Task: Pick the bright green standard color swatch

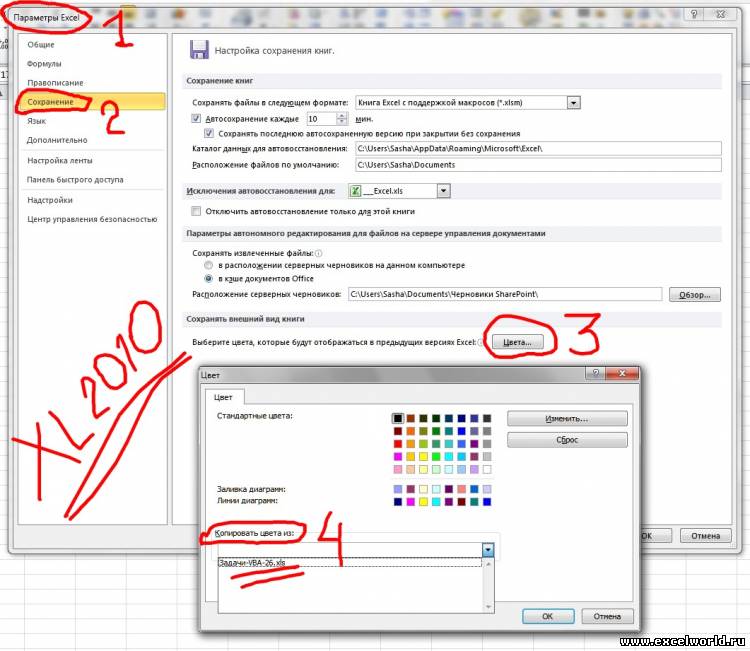Action: pos(436,456)
